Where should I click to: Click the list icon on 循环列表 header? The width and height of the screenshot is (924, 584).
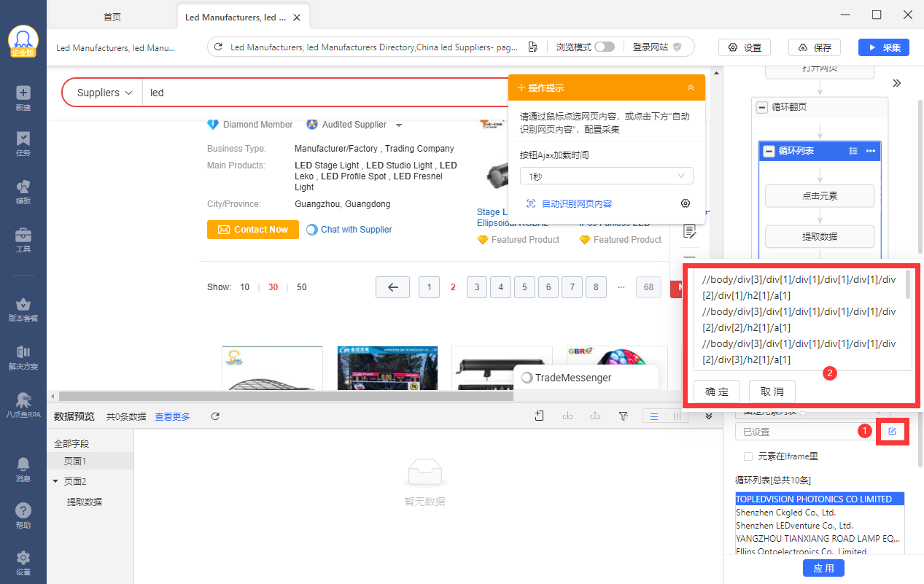(x=853, y=151)
